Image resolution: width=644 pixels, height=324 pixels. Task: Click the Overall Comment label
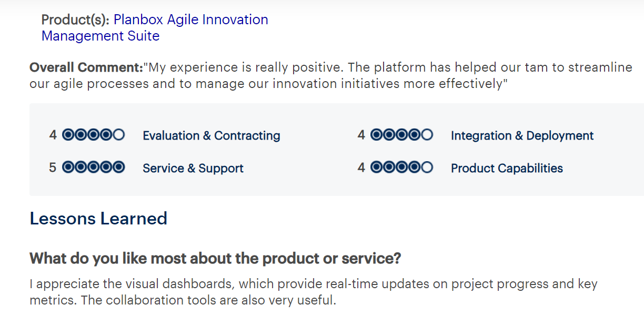coord(86,67)
